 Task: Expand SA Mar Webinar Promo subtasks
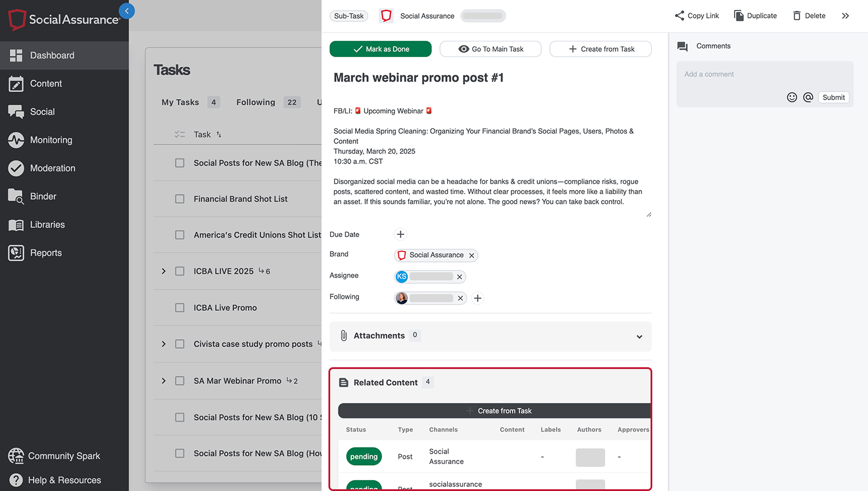164,381
